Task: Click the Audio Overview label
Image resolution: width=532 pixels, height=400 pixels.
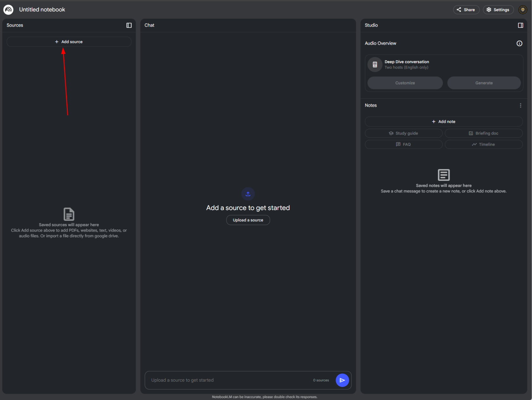Action: pyautogui.click(x=380, y=43)
